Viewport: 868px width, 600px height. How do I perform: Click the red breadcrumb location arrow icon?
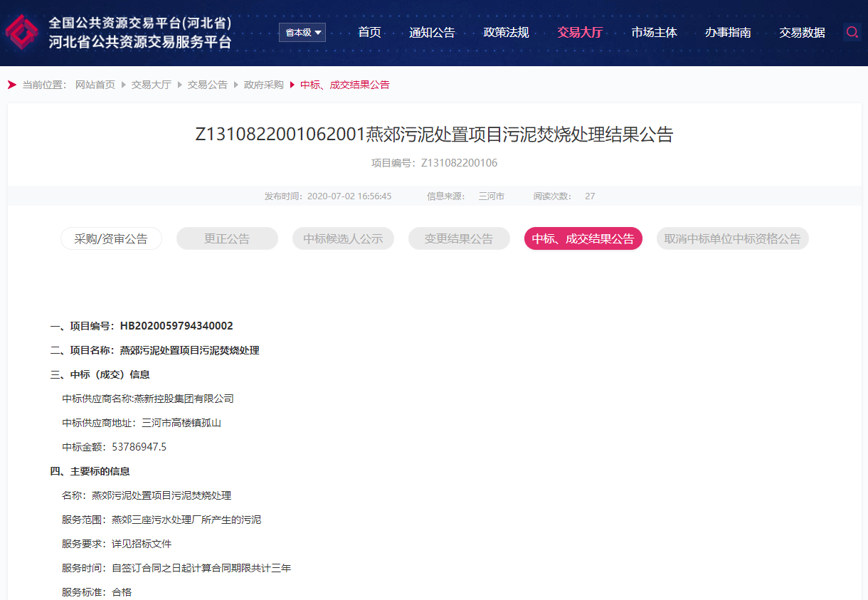click(x=12, y=85)
